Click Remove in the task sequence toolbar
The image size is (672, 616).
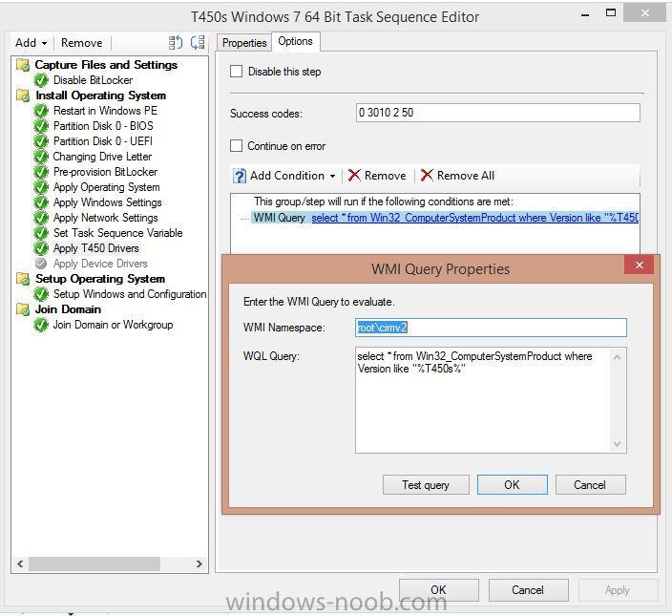[81, 43]
